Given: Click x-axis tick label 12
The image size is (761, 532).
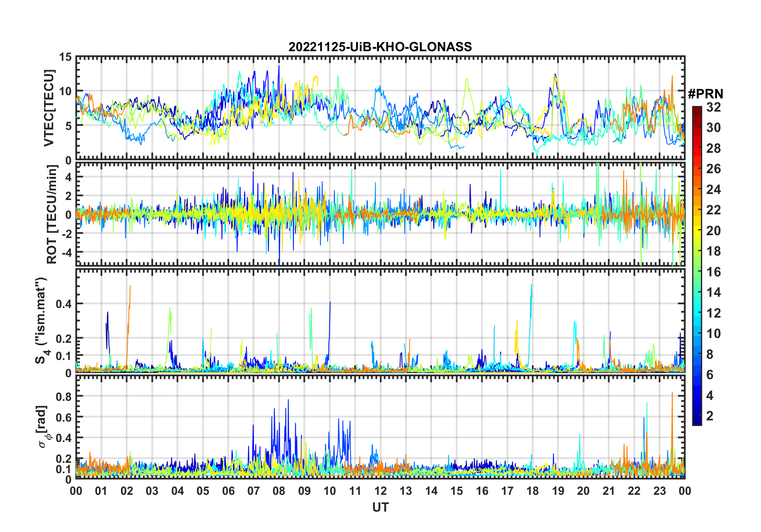Looking at the screenshot, I should (x=380, y=491).
